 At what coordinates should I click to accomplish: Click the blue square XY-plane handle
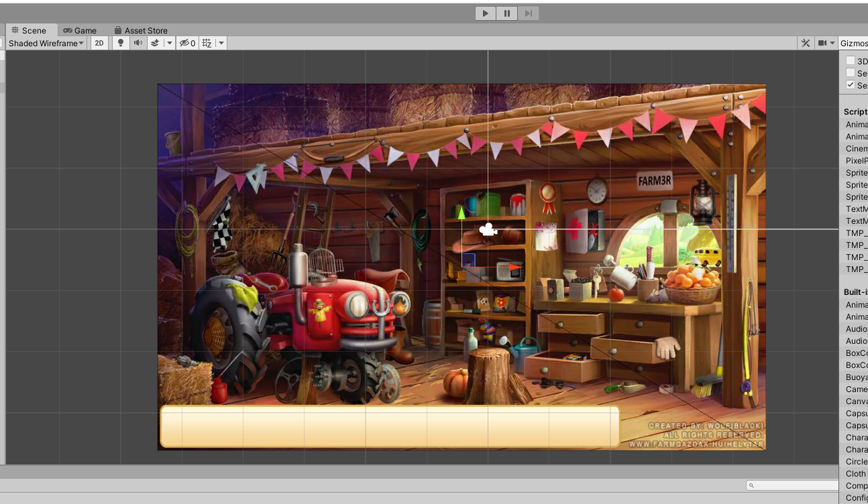pos(468,260)
